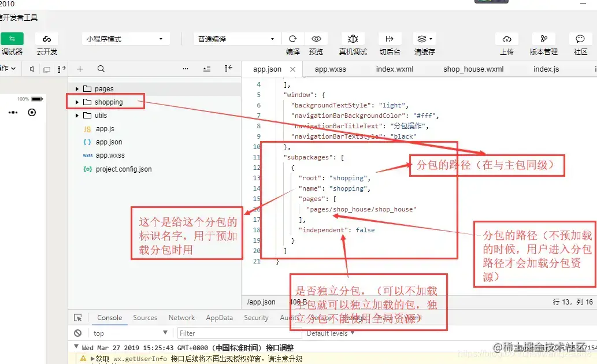Collapse the Wed Mar 27 log group
The width and height of the screenshot is (597, 364).
coord(76,347)
